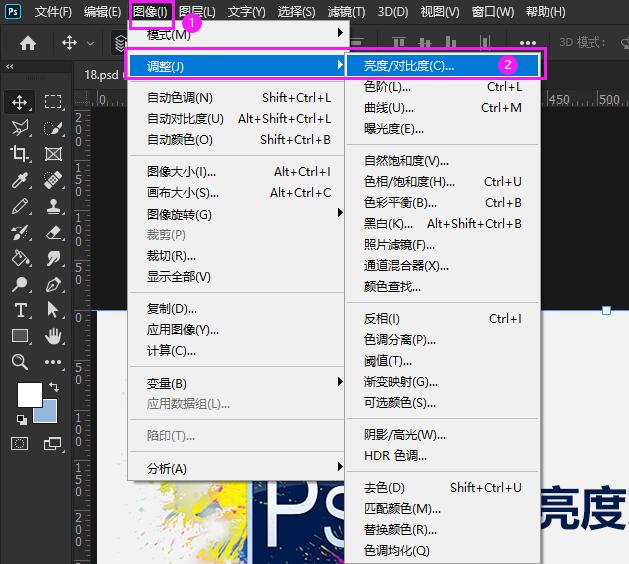The image size is (629, 564).
Task: Select the Zoom magnifier tool
Action: click(19, 362)
